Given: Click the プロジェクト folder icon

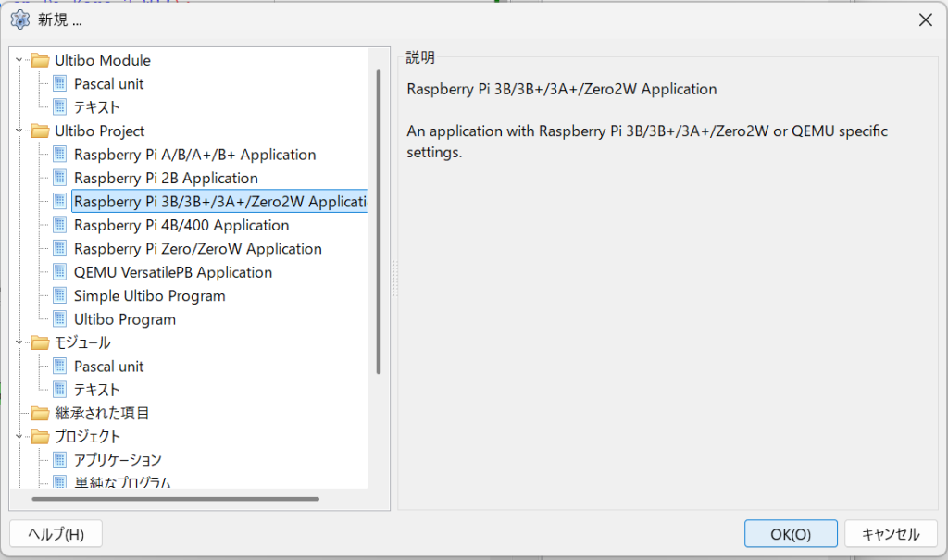Looking at the screenshot, I should [40, 437].
